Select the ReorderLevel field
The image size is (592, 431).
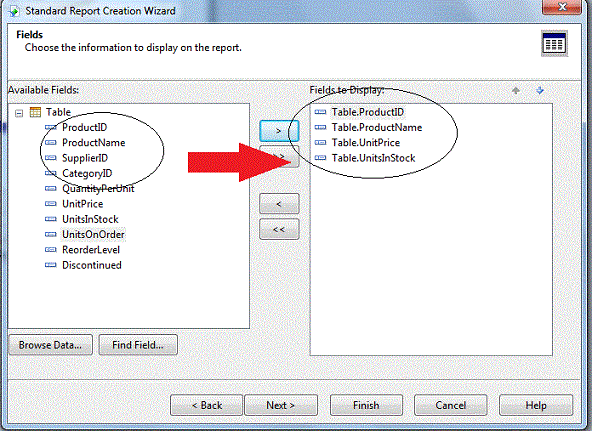[91, 250]
